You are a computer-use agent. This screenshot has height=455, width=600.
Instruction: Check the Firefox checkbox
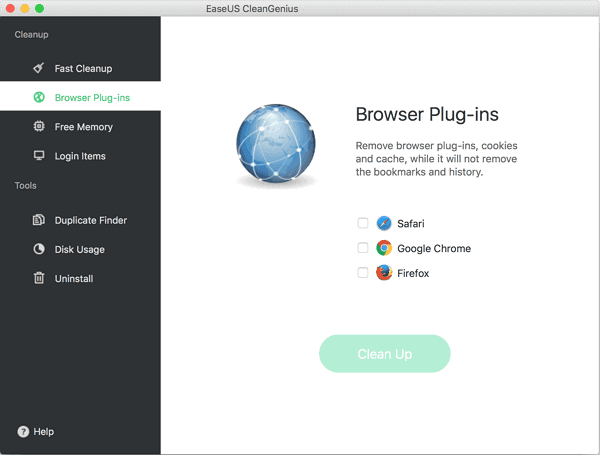click(363, 273)
